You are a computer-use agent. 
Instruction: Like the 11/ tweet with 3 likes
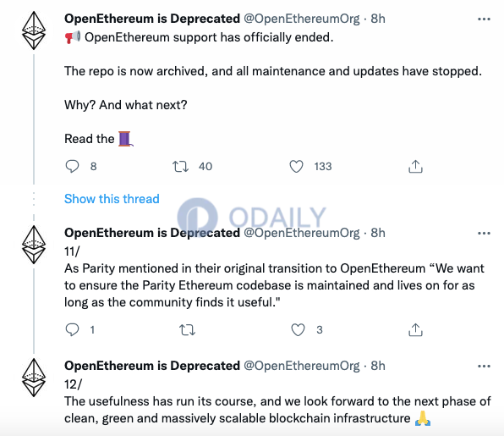[x=298, y=330]
